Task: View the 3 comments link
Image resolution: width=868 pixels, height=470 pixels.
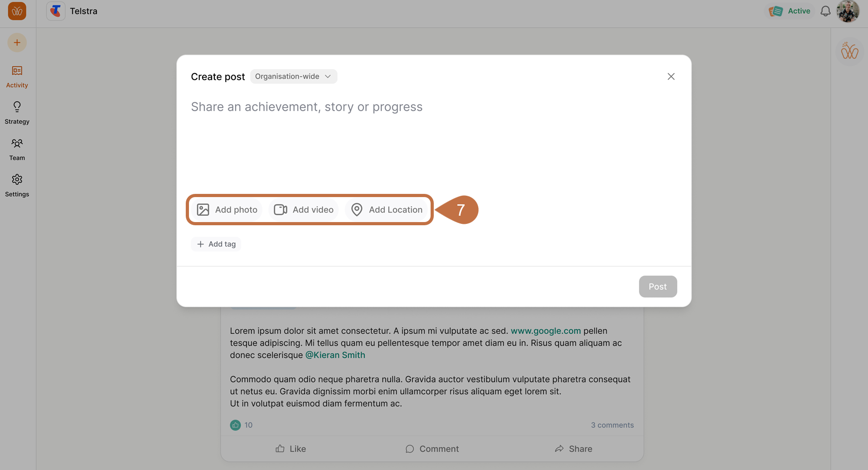Action: 612,425
